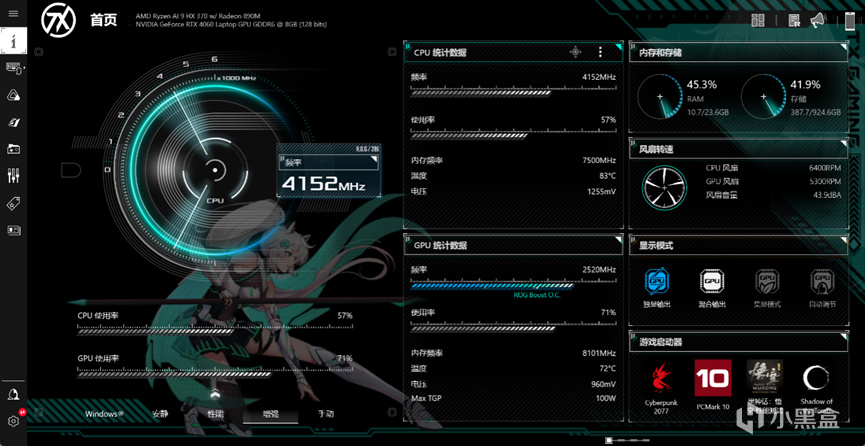The image size is (865, 446).
Task: Click the 7X logo in the header
Action: point(58,21)
